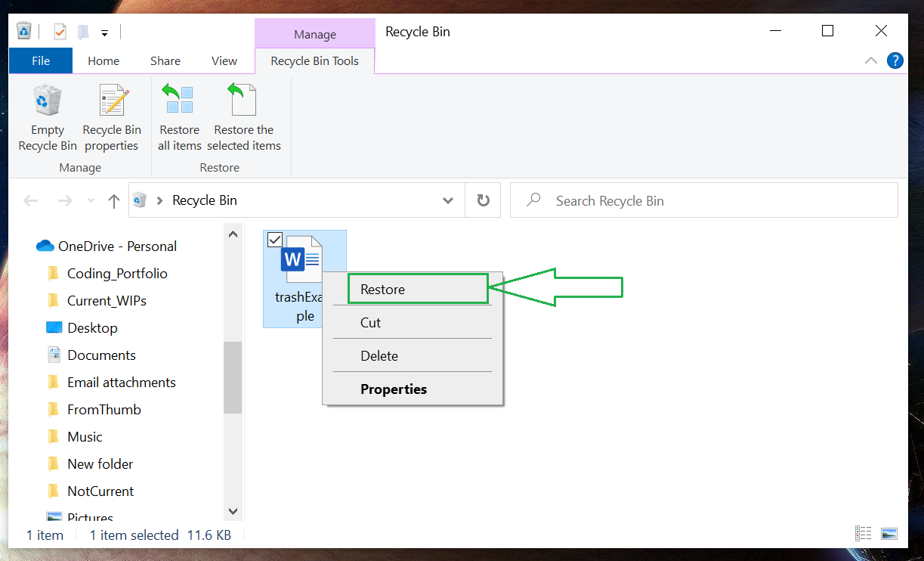The image size is (924, 561).
Task: Click Restore all items
Action: click(x=180, y=119)
